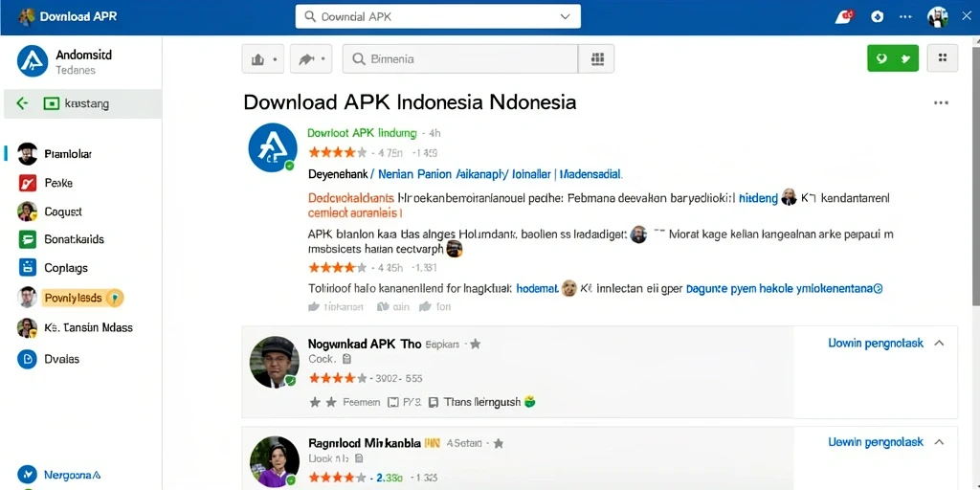Open the Dagunte pyem hekole link
This screenshot has width=980, height=490.
click(784, 289)
